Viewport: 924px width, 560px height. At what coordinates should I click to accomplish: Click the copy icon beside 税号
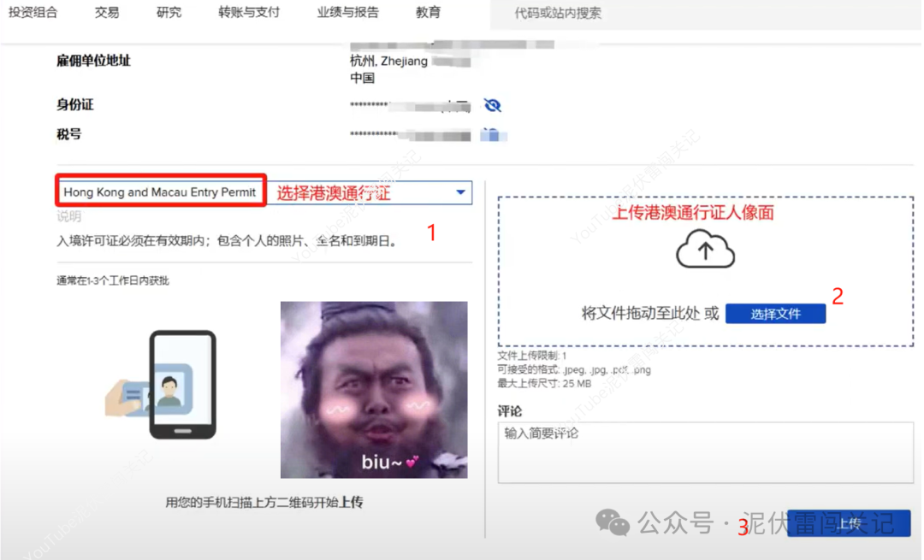[x=492, y=133]
